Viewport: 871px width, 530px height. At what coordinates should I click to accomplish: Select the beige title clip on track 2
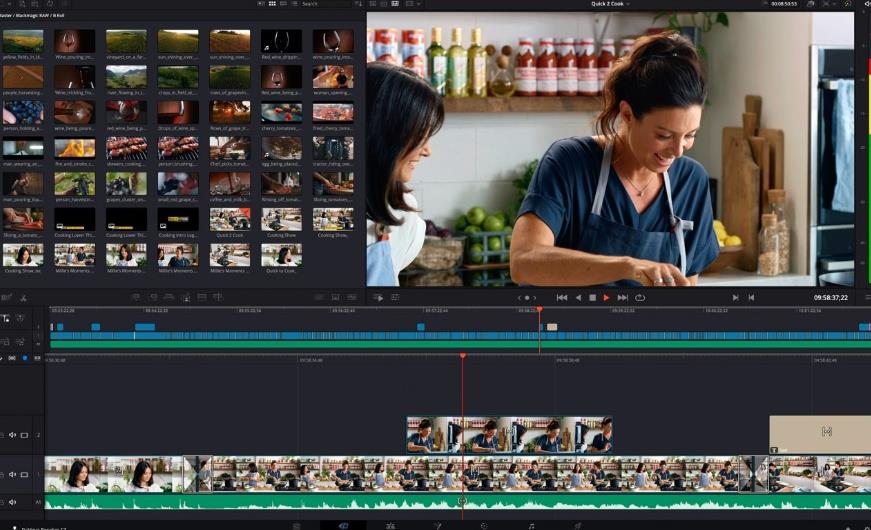pyautogui.click(x=820, y=434)
